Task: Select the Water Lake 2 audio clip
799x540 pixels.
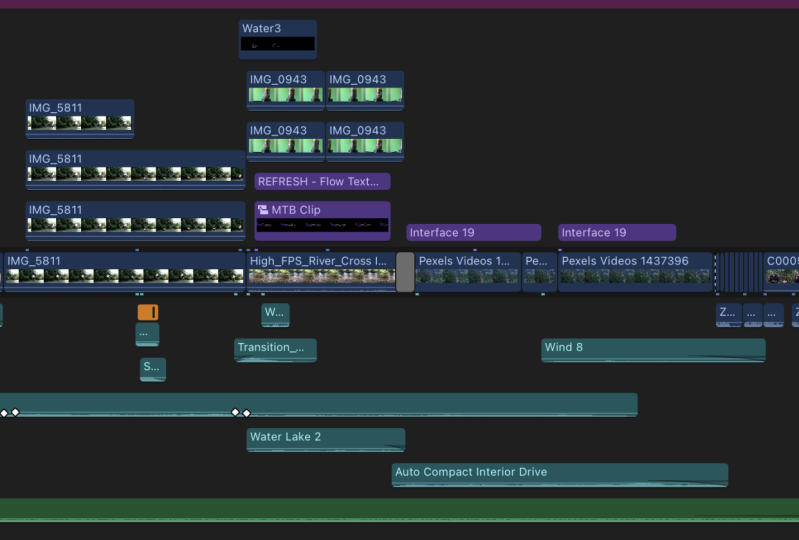Action: (x=326, y=440)
